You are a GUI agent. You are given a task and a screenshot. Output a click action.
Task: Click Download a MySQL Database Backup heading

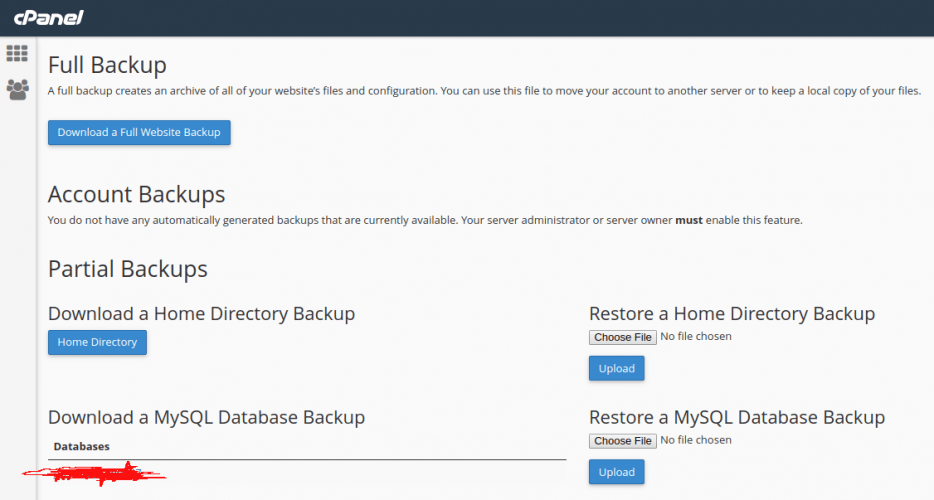click(206, 417)
